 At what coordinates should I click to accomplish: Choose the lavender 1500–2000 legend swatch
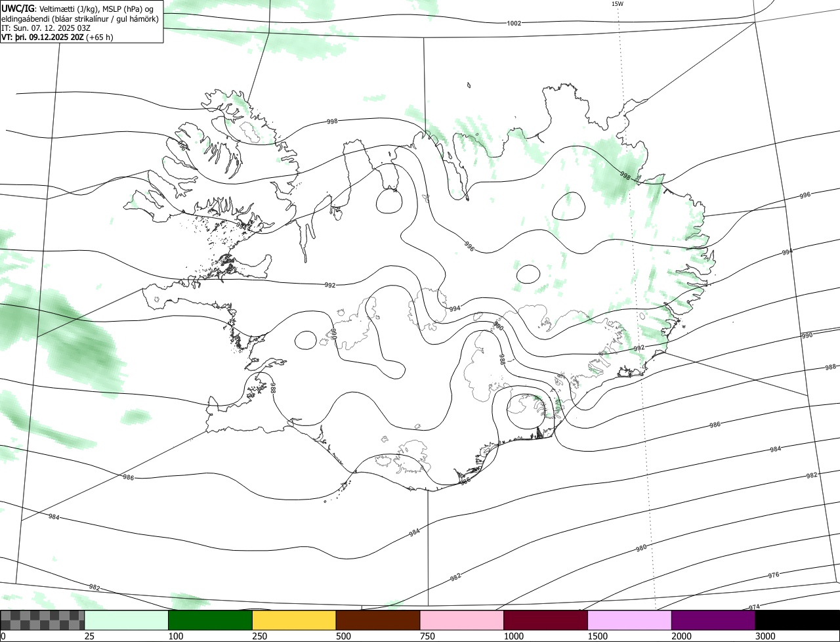click(630, 620)
